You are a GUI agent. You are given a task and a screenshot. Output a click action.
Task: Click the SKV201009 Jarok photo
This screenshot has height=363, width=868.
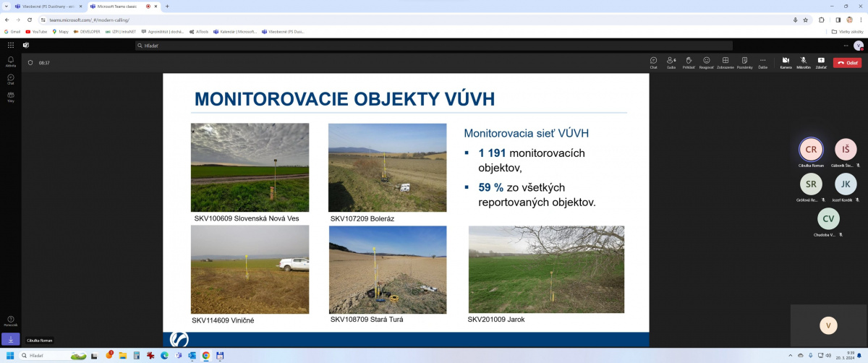pyautogui.click(x=546, y=269)
